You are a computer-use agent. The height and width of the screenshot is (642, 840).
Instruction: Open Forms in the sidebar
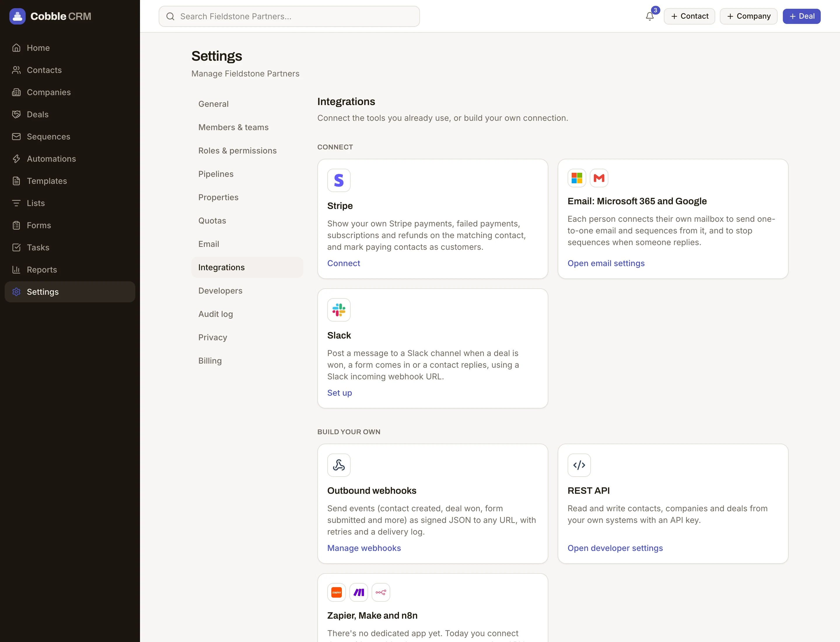coord(70,225)
